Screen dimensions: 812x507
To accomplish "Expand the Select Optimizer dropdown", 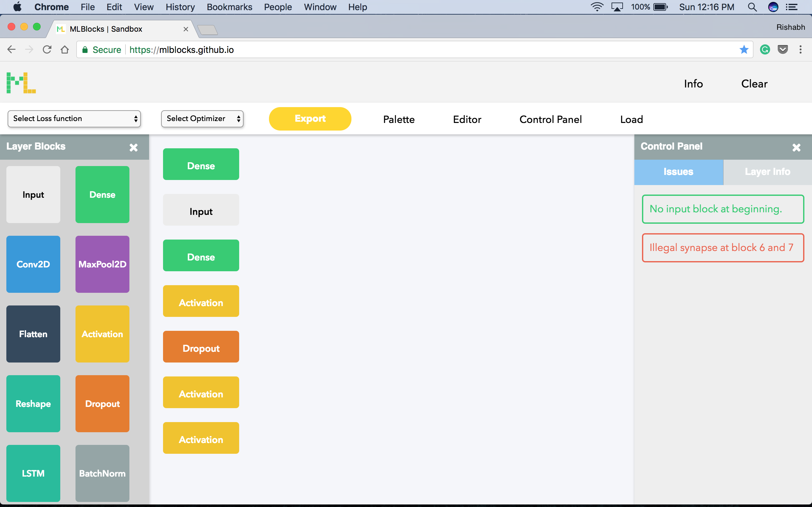I will tap(202, 119).
